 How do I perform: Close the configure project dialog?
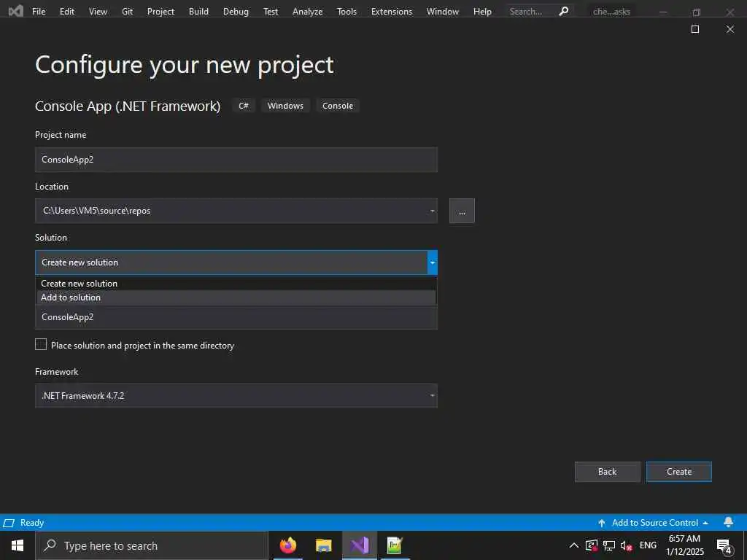(729, 29)
